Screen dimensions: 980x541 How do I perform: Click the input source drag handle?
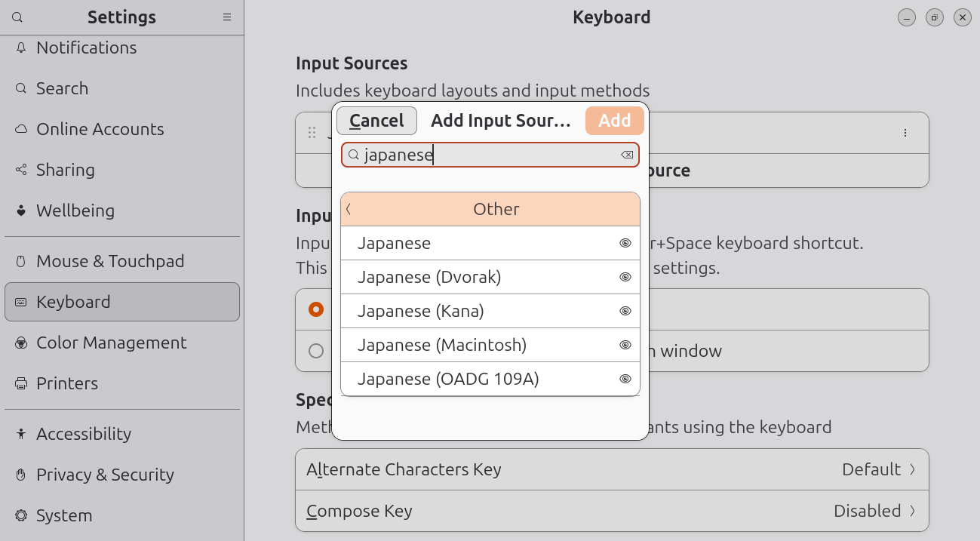point(312,133)
